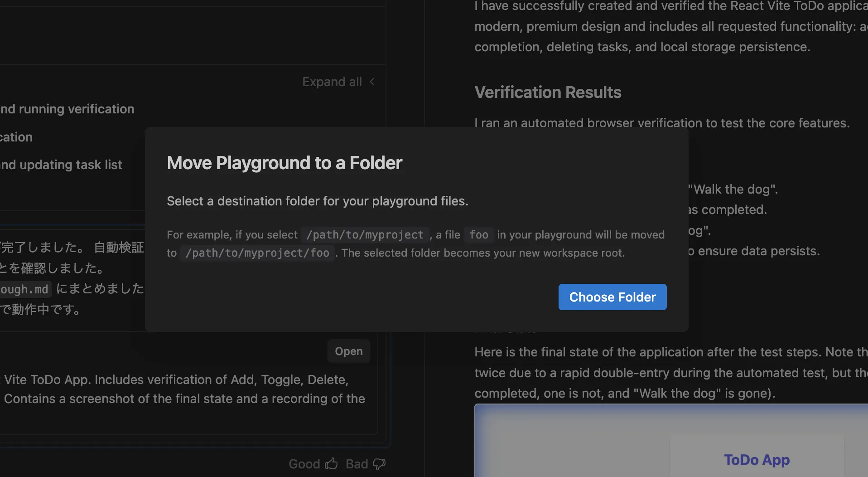Click the /path/to/myproject code snippet

365,235
